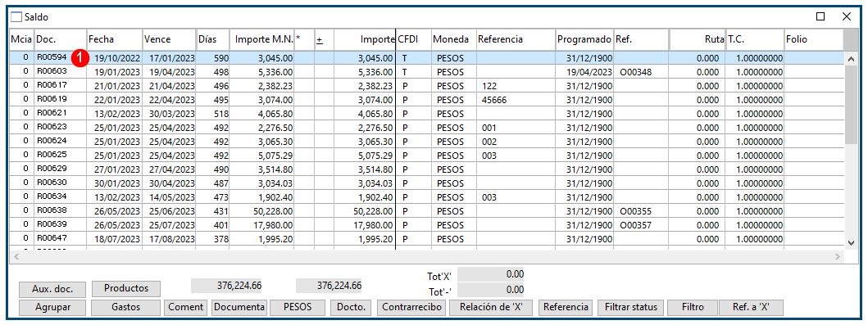Select document R00634
868x325 pixels.
click(x=52, y=196)
